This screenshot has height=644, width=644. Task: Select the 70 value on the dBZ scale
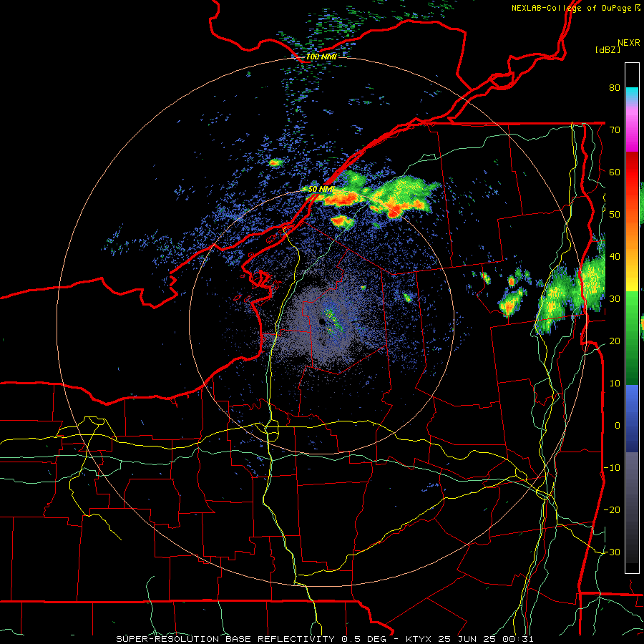(615, 130)
